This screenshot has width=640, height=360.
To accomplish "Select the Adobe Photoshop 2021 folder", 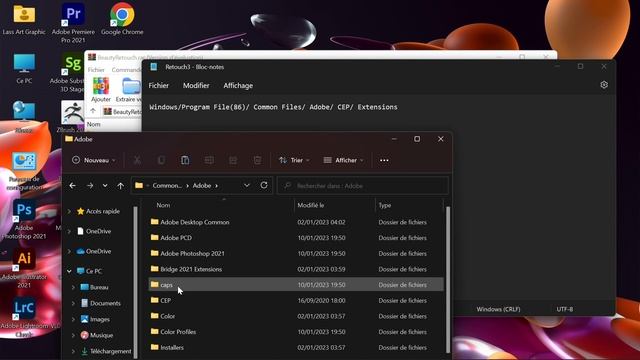I will point(296,253).
